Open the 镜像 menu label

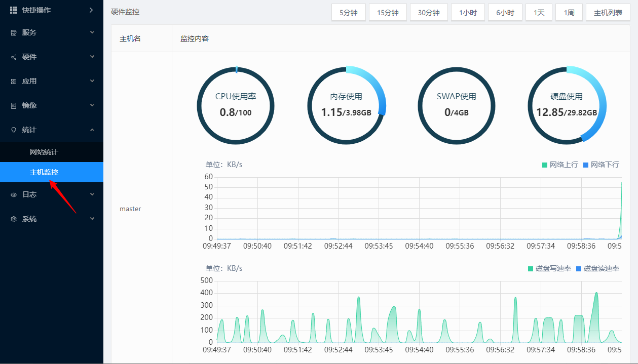tap(29, 105)
